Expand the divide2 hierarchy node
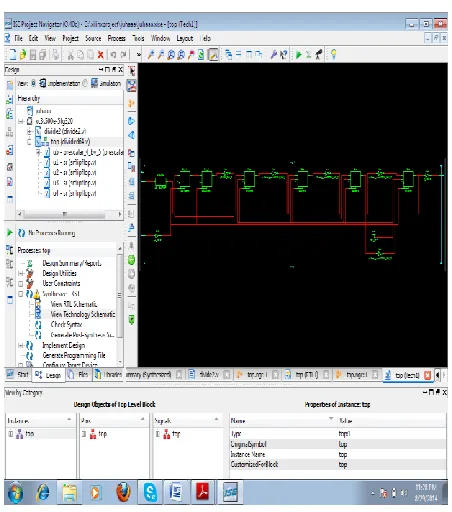Image resolution: width=452 pixels, height=512 pixels. pyautogui.click(x=30, y=131)
